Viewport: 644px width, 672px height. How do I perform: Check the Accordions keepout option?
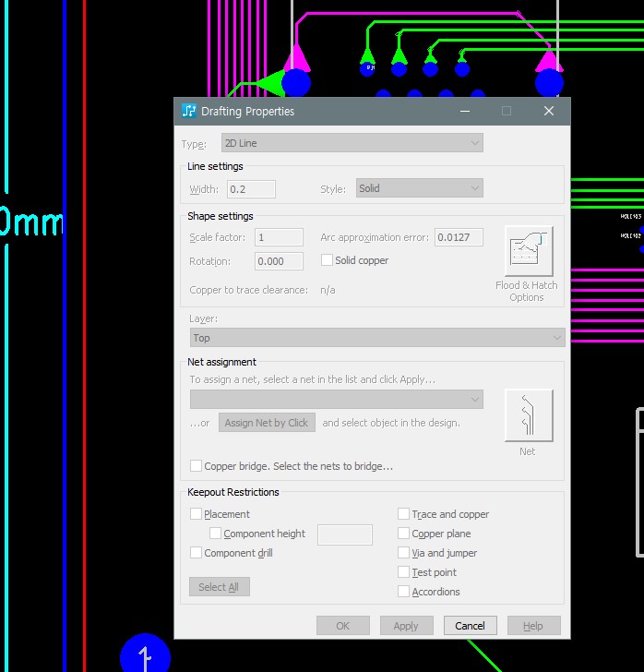pyautogui.click(x=404, y=592)
